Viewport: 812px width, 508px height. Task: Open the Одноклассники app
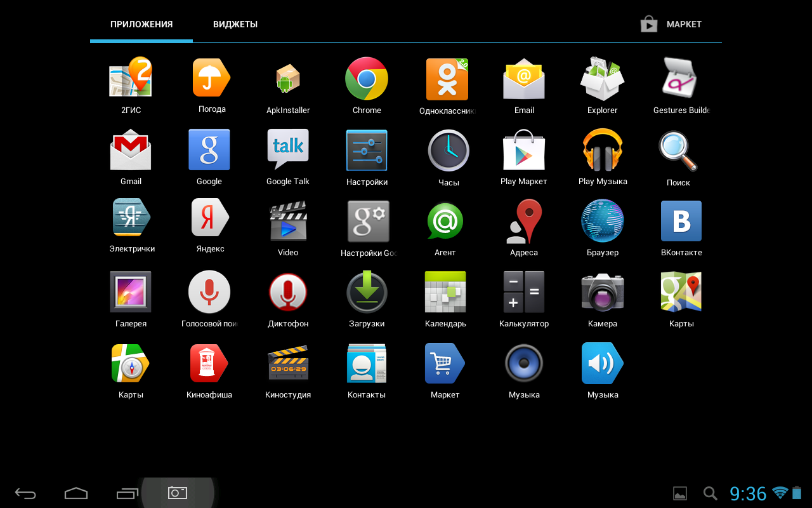point(447,79)
